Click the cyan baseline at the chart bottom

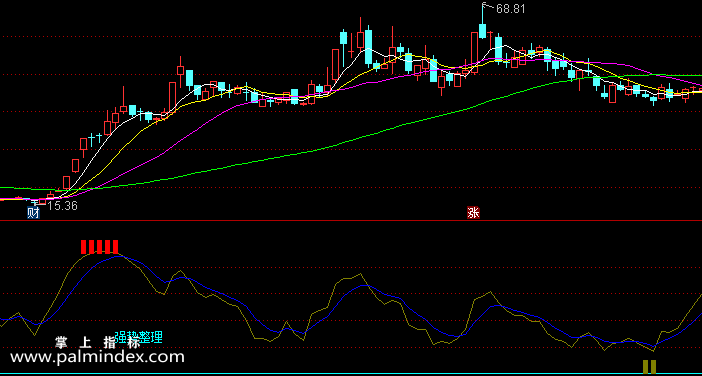click(351, 374)
